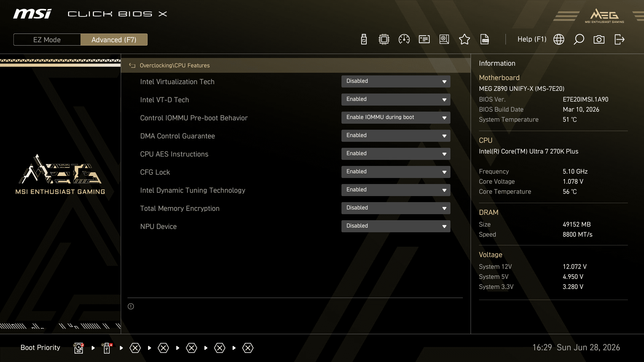Click the CPU chip icon in toolbar
The image size is (644, 362).
point(384,40)
